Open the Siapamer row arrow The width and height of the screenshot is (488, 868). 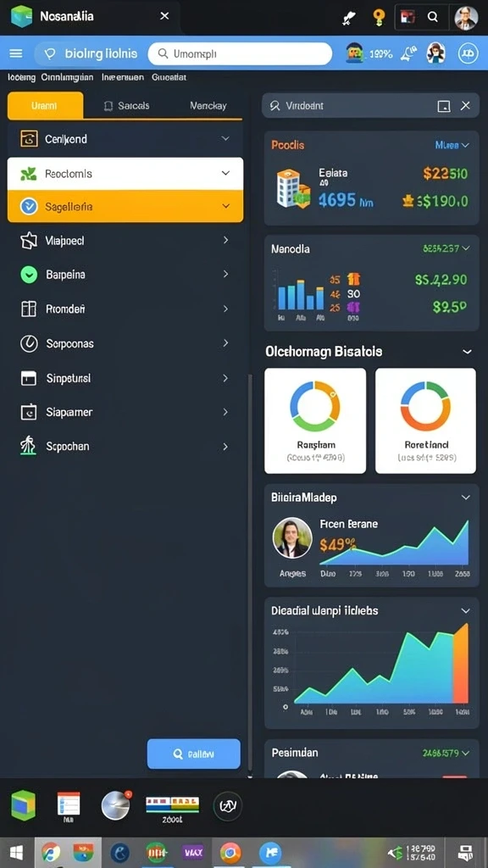tap(225, 412)
